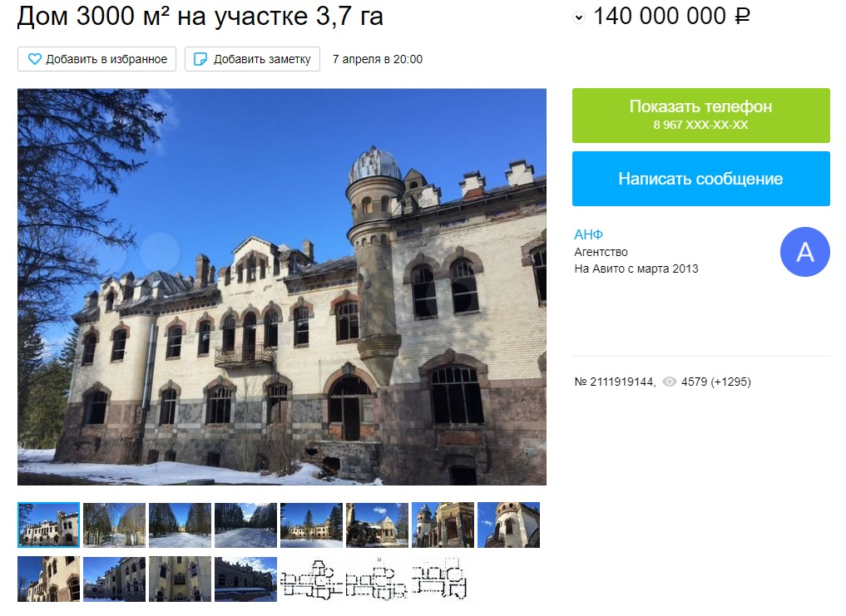
Task: Select the first mansion photo thumbnail
Action: point(48,525)
